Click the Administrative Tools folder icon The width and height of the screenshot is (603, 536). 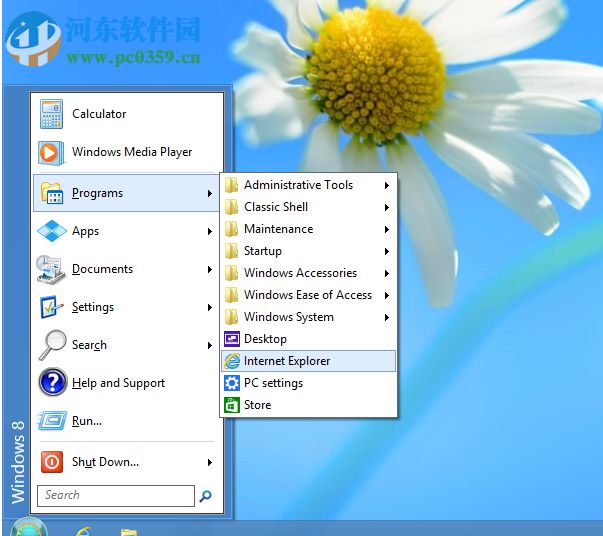pos(231,185)
